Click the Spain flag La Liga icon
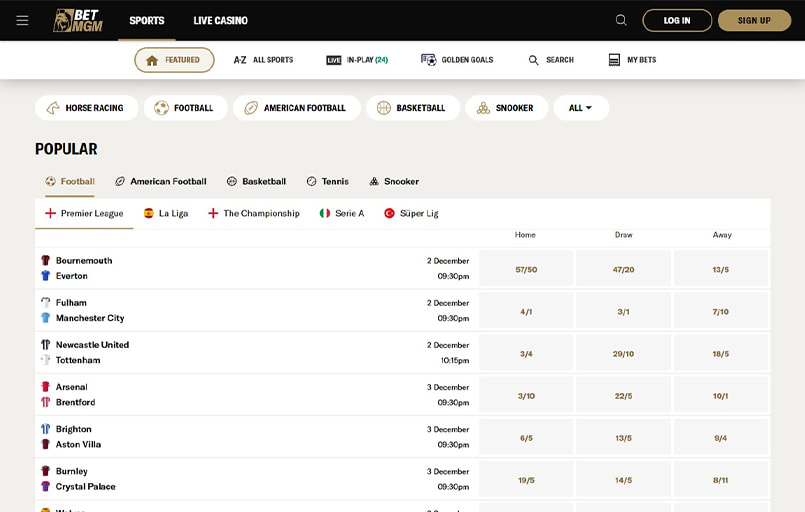Screen dimensions: 805x512 pos(149,213)
